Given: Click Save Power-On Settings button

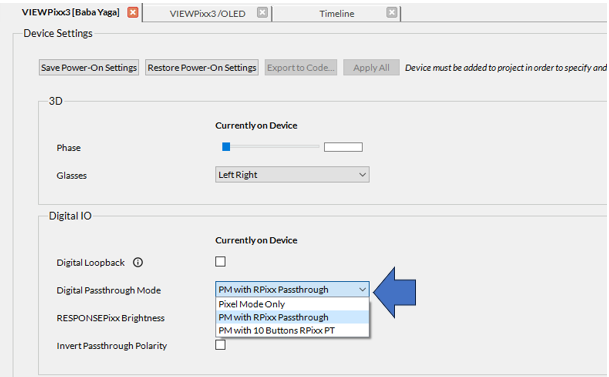Looking at the screenshot, I should click(x=89, y=68).
